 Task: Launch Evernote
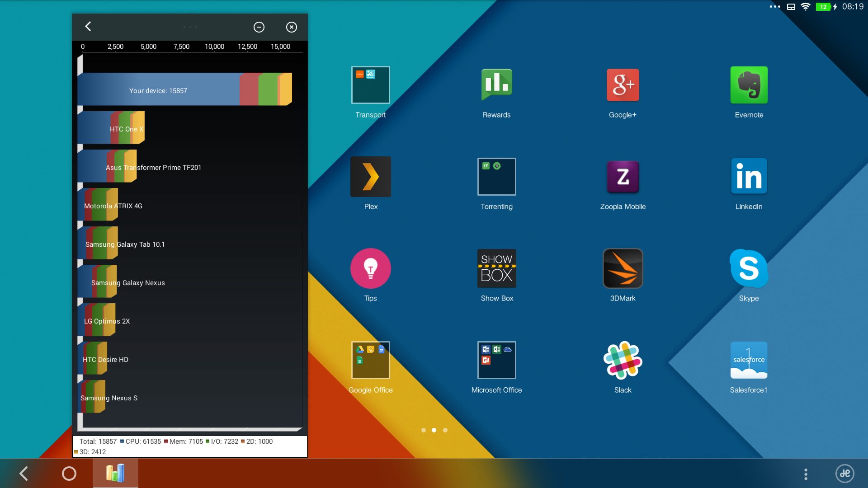click(749, 85)
